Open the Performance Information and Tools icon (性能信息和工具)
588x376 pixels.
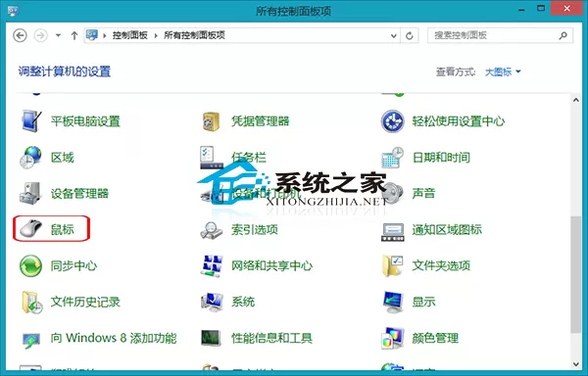(x=212, y=338)
